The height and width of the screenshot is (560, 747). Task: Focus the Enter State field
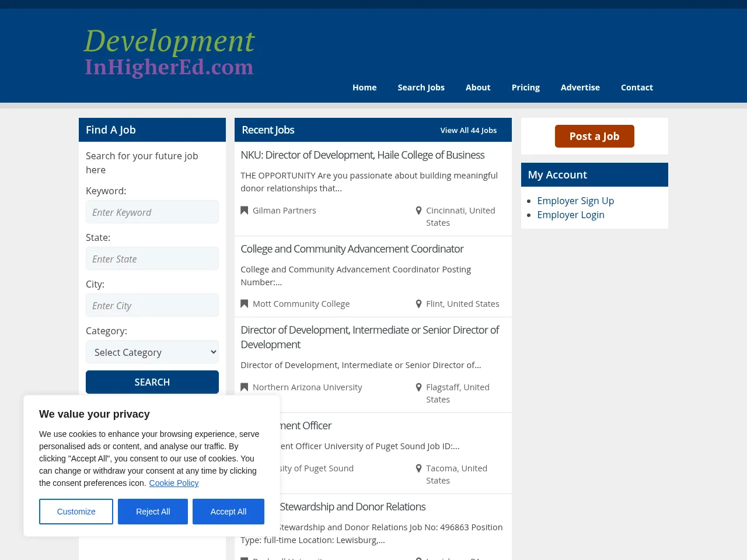pyautogui.click(x=152, y=258)
